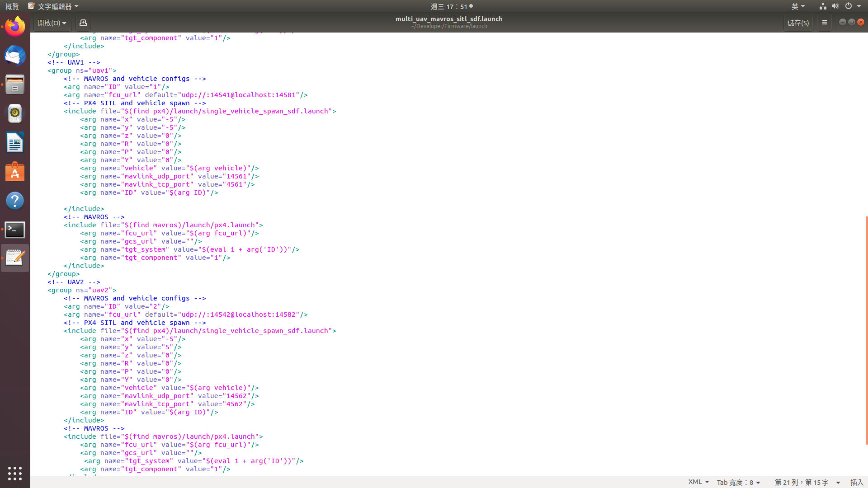Toggle the insert/overwrite mode indicator

click(856, 482)
